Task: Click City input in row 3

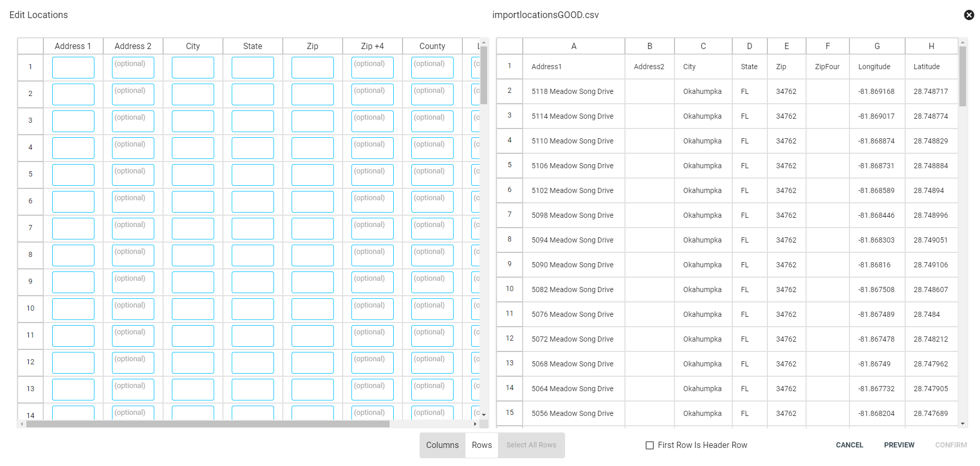Action: coord(192,121)
